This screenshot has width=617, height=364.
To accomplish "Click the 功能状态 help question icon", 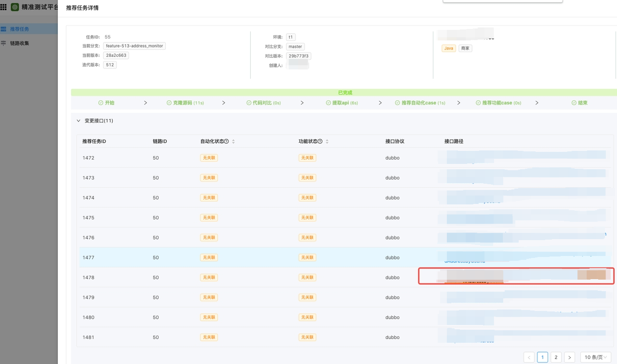I will [320, 141].
